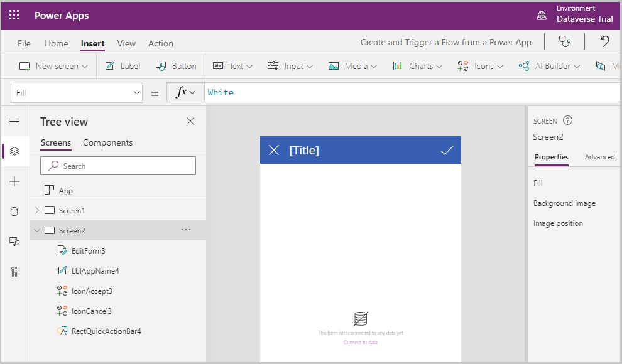622x364 pixels.
Task: Insert a Button control
Action: (176, 66)
